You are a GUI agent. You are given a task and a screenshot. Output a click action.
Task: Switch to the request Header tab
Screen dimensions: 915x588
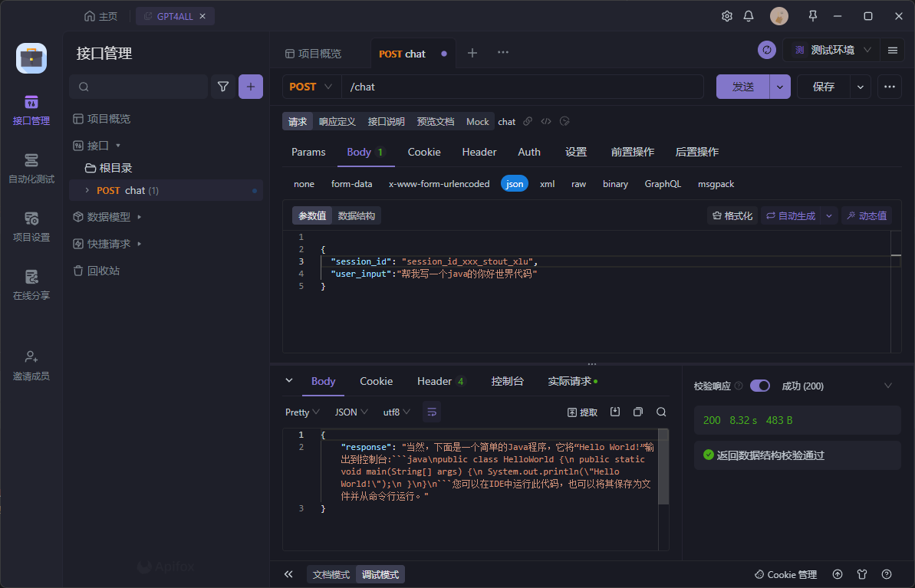tap(479, 152)
